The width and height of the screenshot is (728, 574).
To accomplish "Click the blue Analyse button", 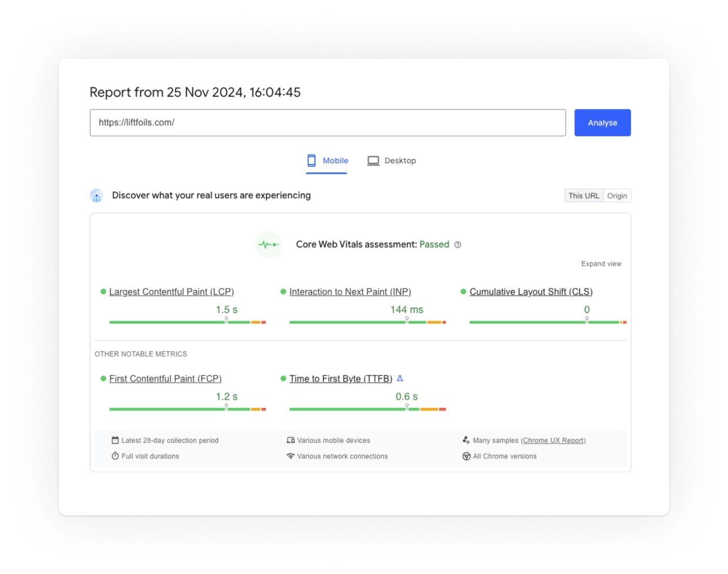I will pos(603,123).
